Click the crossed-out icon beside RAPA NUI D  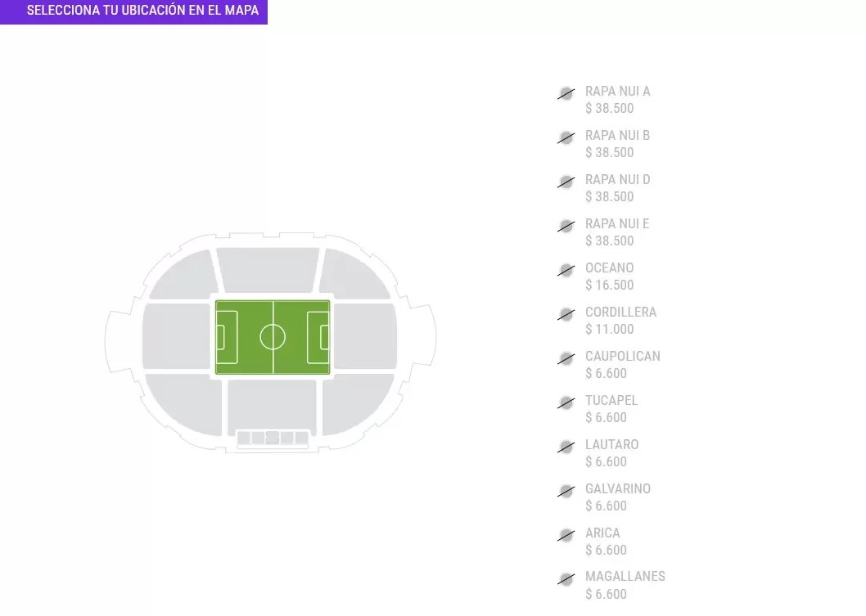[566, 182]
